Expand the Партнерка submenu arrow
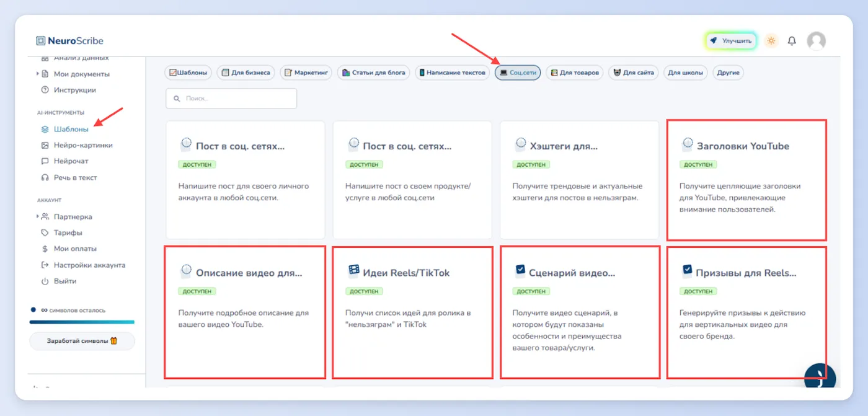 37,217
